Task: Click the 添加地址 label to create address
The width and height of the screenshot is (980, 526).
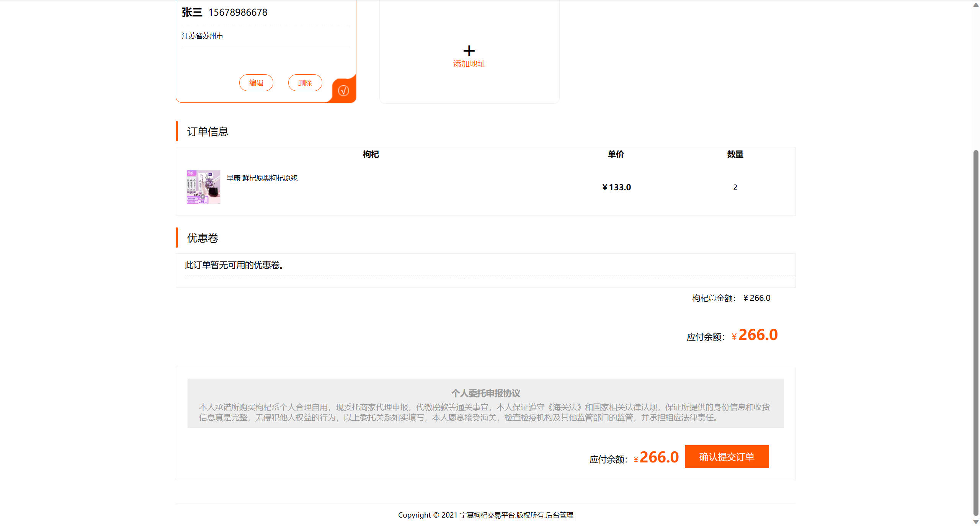Action: tap(469, 64)
